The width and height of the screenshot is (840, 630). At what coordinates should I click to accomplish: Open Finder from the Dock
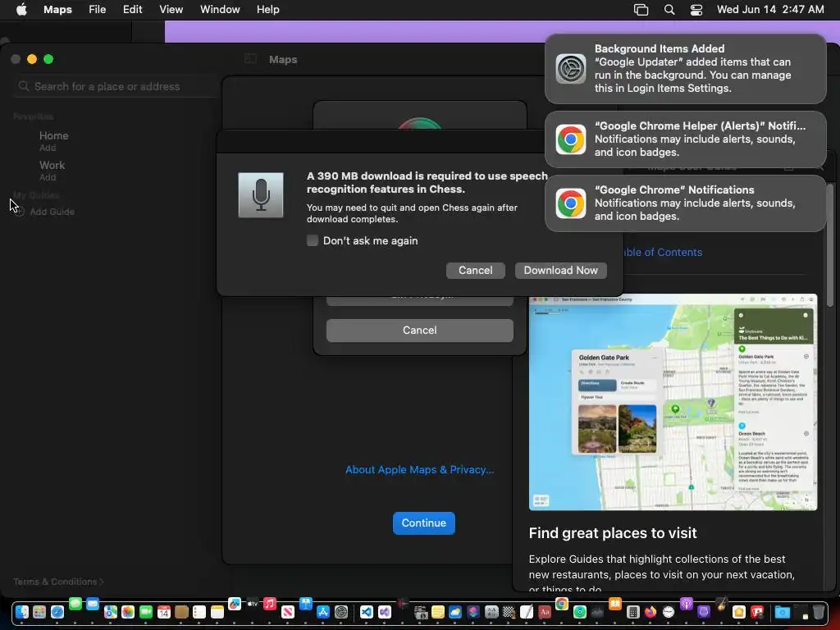pos(22,612)
